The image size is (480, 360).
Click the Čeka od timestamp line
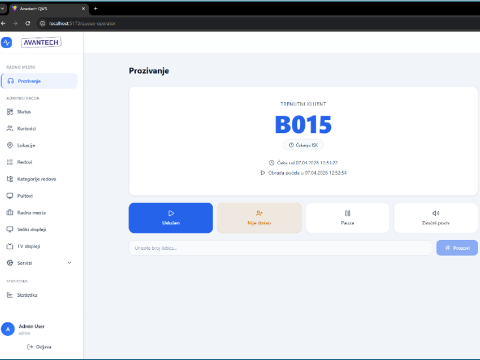[x=303, y=163]
